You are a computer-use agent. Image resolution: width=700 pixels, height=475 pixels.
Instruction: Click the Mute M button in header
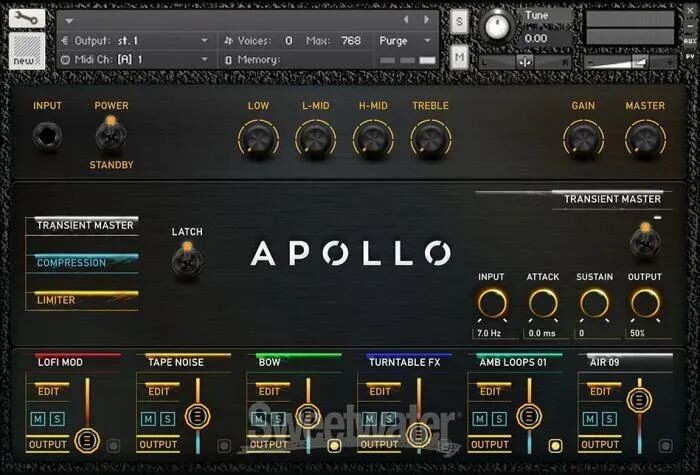[459, 57]
